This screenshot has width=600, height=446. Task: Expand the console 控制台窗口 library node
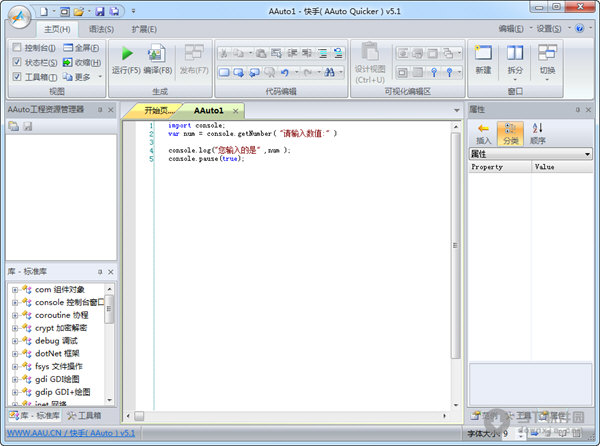(15, 303)
